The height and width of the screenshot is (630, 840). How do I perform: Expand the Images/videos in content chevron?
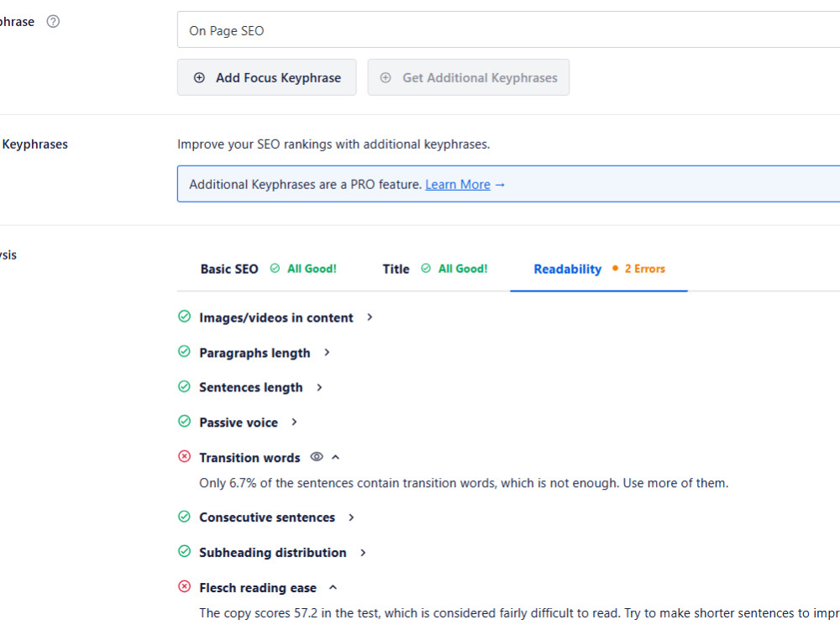(370, 318)
